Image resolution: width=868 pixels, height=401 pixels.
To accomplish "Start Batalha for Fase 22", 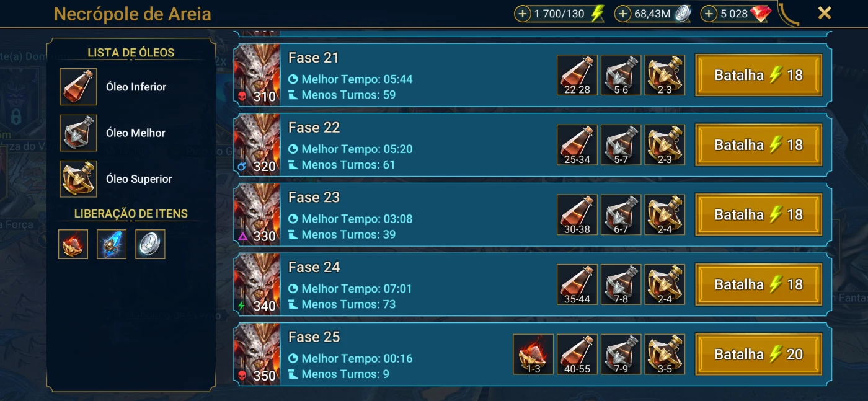I will pyautogui.click(x=759, y=145).
